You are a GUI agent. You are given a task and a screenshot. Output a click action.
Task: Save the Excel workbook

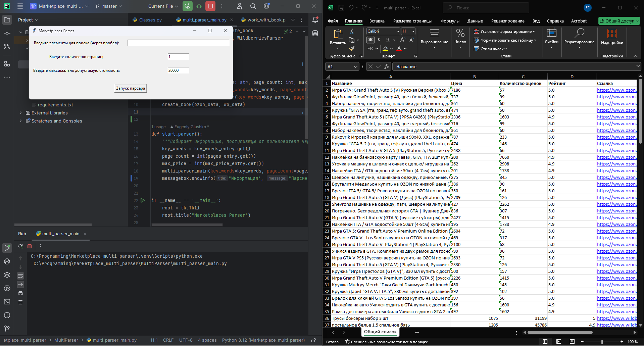[341, 8]
